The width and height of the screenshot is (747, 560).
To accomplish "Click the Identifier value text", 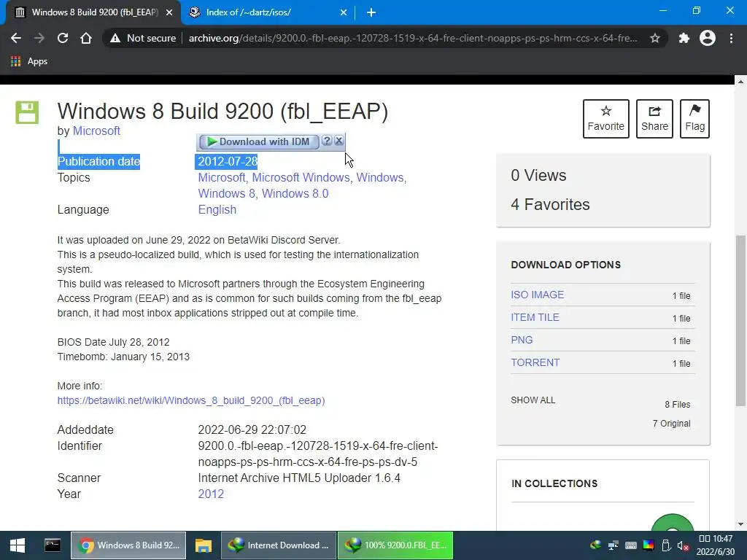I will point(318,454).
